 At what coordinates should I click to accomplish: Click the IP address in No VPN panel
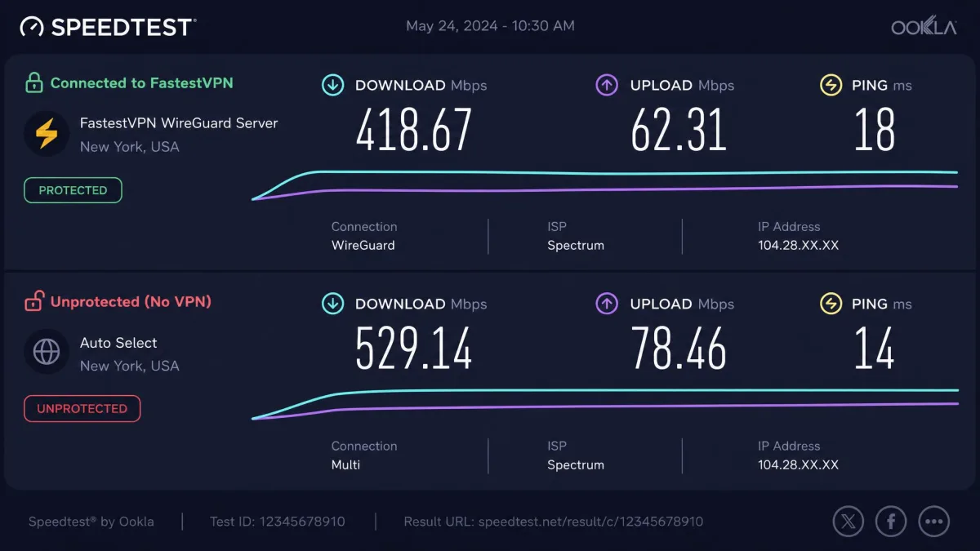[x=799, y=464]
